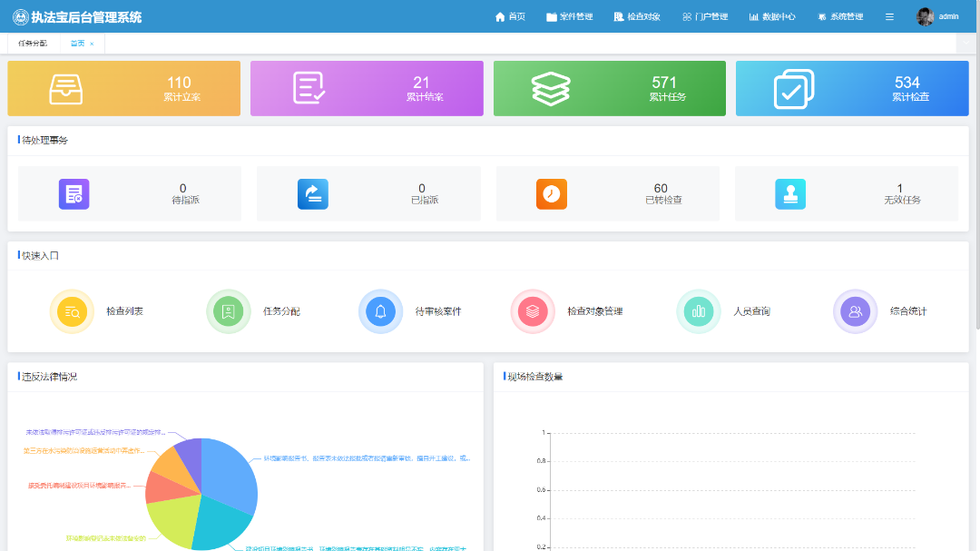Open the 检查对象 menu
Screen dimensions: 980x551
[x=637, y=17]
